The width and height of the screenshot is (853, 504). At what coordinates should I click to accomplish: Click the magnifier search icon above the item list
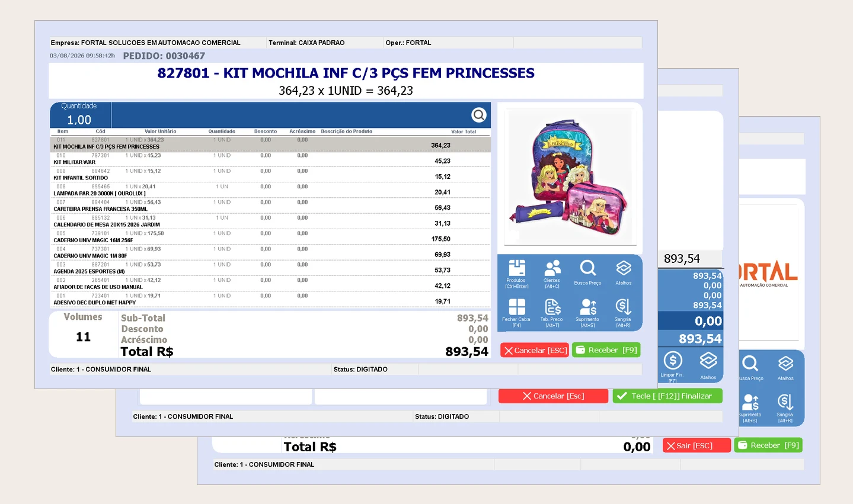(479, 115)
